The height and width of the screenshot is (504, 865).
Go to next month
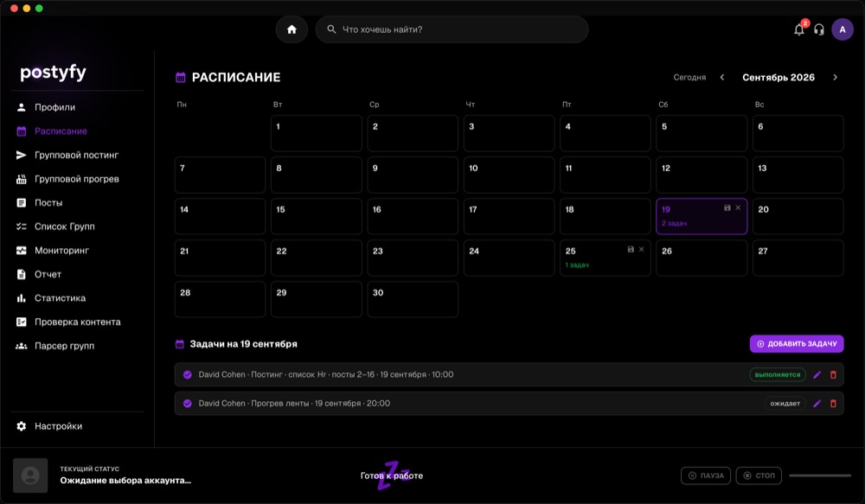point(836,77)
